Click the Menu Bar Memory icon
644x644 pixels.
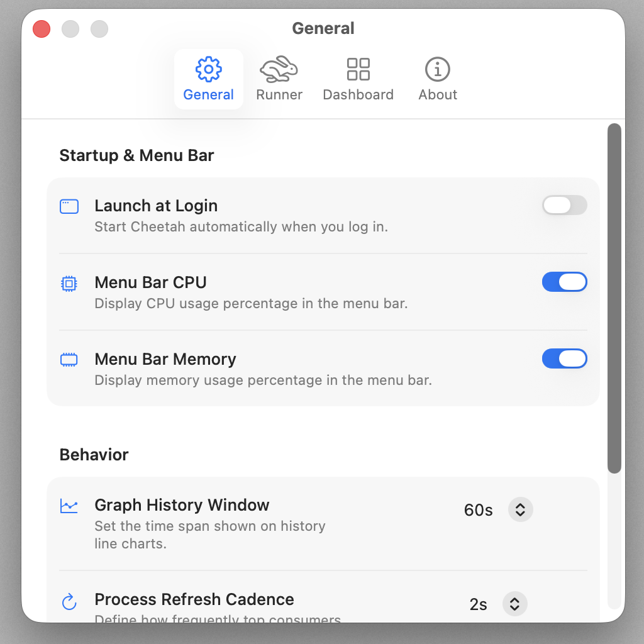tap(69, 360)
